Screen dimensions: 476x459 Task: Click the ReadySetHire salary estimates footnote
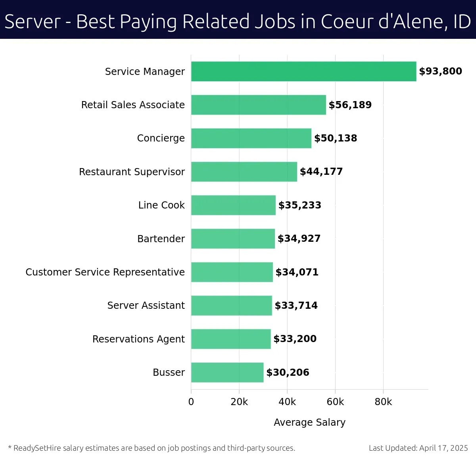tap(152, 448)
